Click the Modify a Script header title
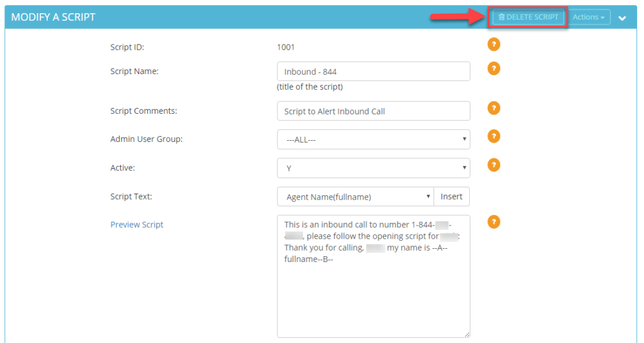Image resolution: width=644 pixels, height=343 pixels. click(53, 17)
